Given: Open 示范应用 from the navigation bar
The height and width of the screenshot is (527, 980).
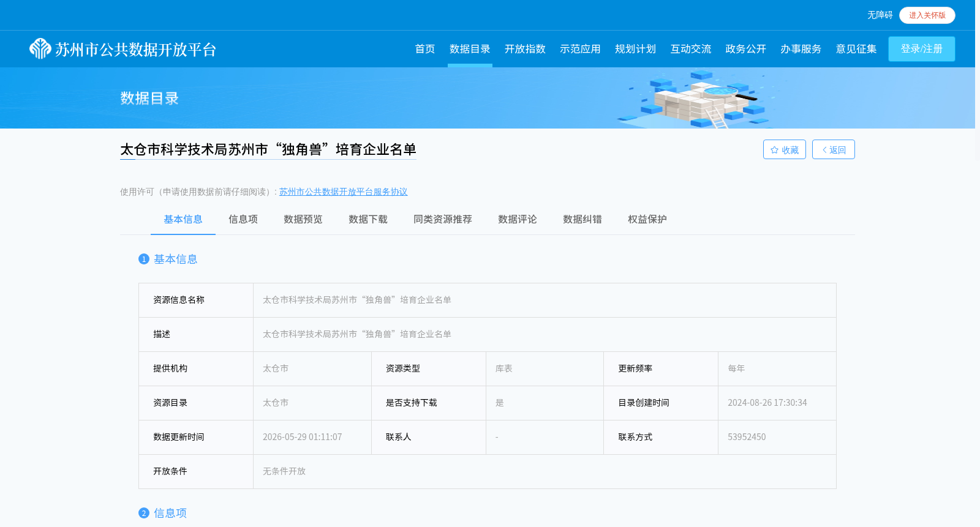Looking at the screenshot, I should [x=580, y=49].
